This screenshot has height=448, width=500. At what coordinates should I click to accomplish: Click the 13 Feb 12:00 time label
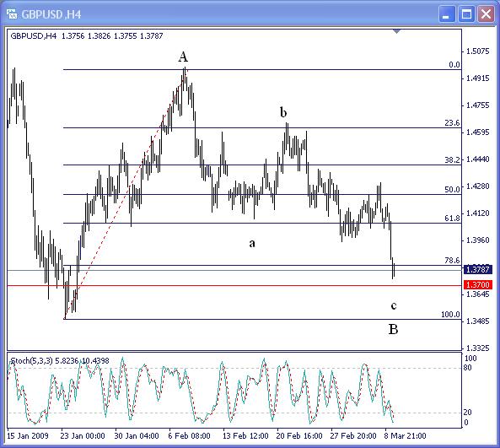pos(245,436)
